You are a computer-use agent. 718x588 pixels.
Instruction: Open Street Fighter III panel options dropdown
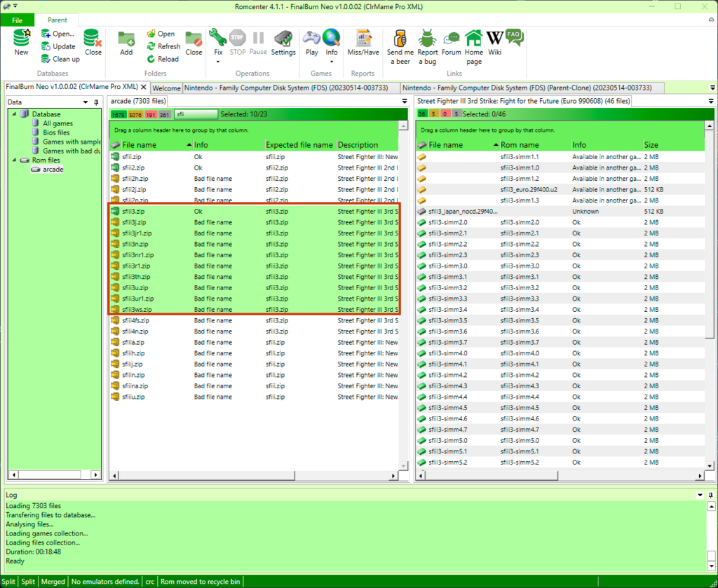pos(711,101)
